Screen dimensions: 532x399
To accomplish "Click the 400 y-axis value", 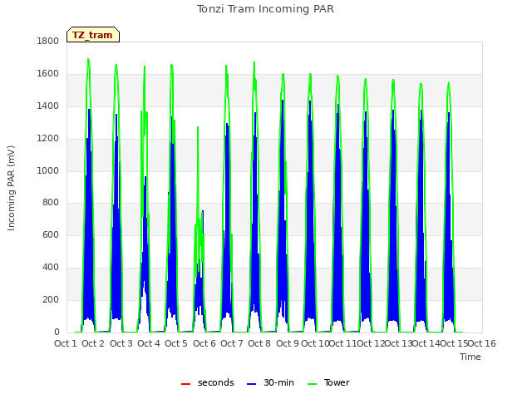I will [x=51, y=268].
